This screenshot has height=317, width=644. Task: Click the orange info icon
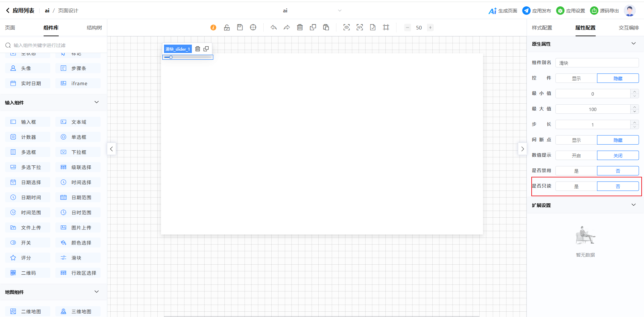[213, 28]
